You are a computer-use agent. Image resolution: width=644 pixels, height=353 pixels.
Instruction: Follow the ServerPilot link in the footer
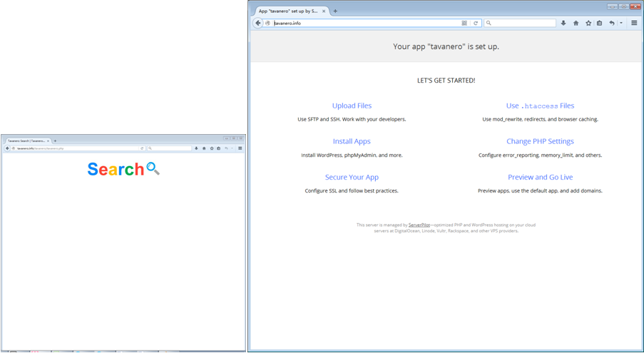click(419, 225)
